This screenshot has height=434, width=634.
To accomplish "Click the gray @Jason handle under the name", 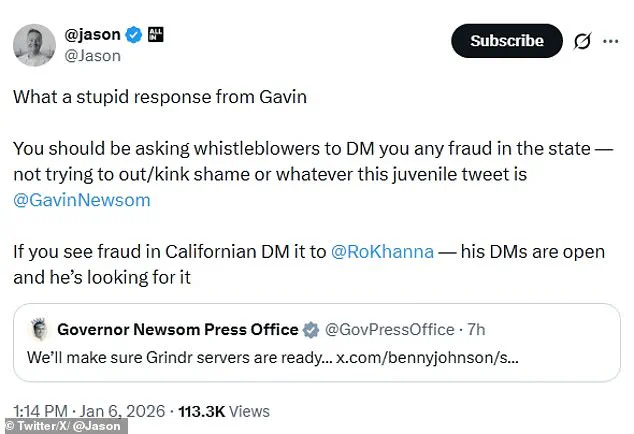I will click(x=94, y=56).
